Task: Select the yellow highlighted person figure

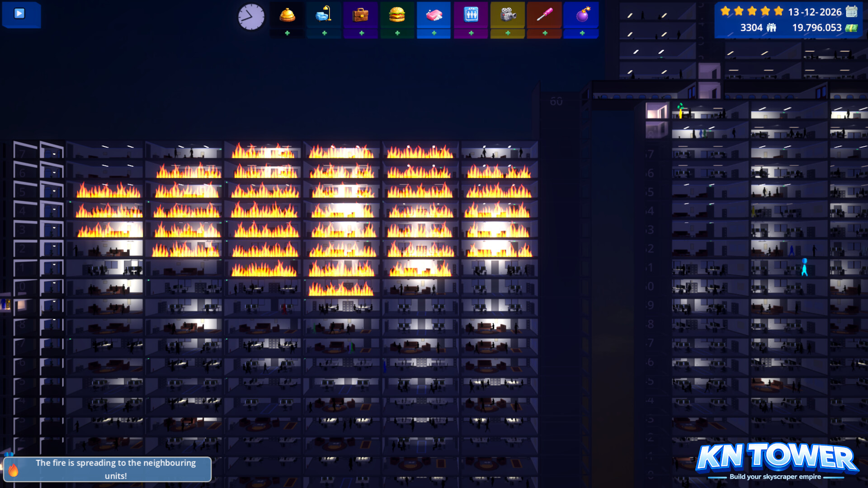Action: click(680, 110)
